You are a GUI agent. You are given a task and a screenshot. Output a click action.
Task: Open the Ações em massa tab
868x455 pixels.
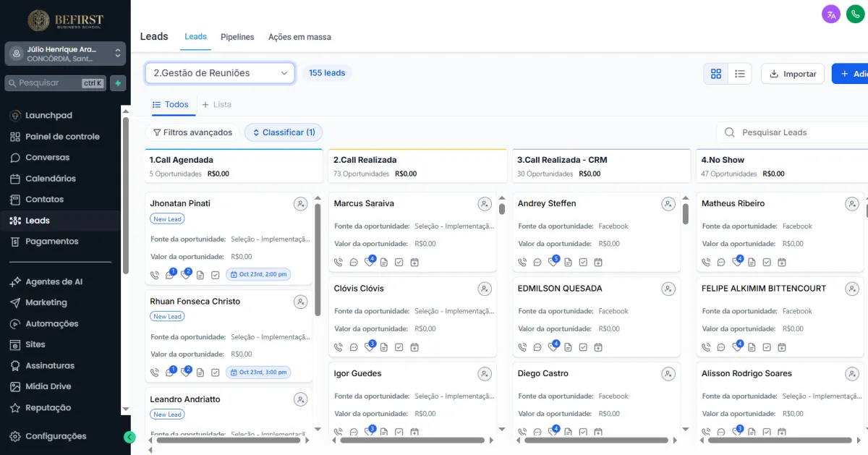(x=299, y=37)
